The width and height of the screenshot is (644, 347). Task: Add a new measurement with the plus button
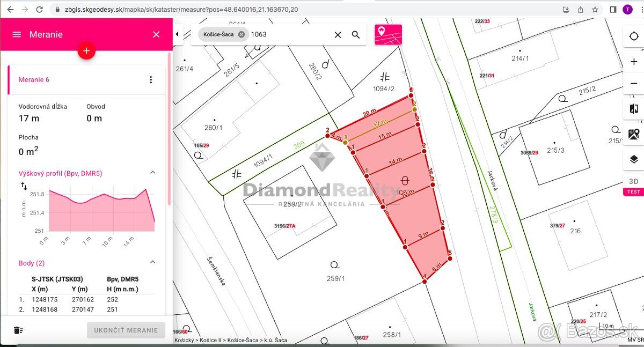(86, 51)
